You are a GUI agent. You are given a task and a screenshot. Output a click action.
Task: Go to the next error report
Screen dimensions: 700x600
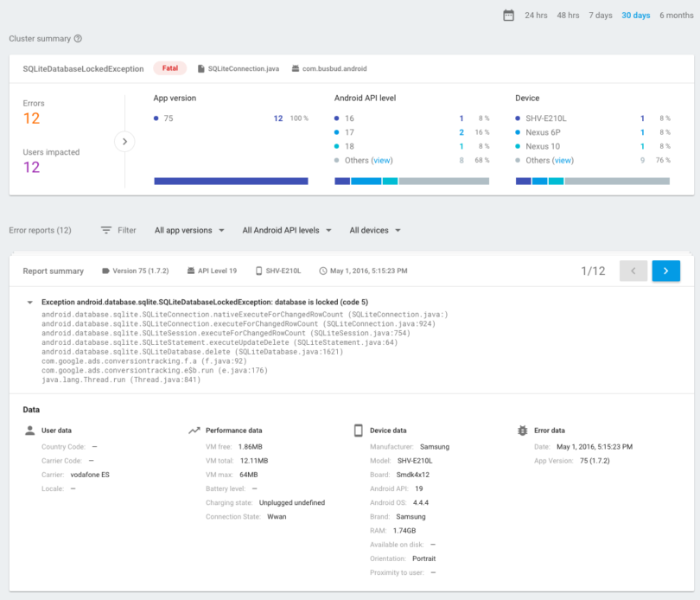point(665,271)
